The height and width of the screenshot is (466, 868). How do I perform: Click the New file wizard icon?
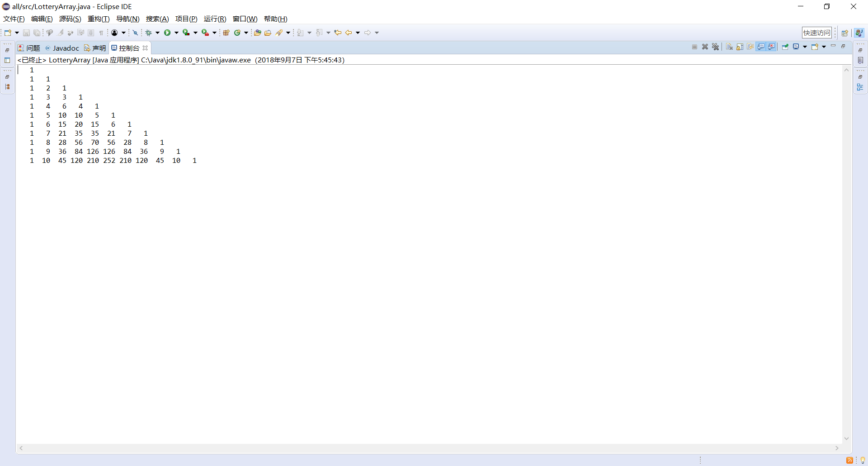tap(8, 33)
